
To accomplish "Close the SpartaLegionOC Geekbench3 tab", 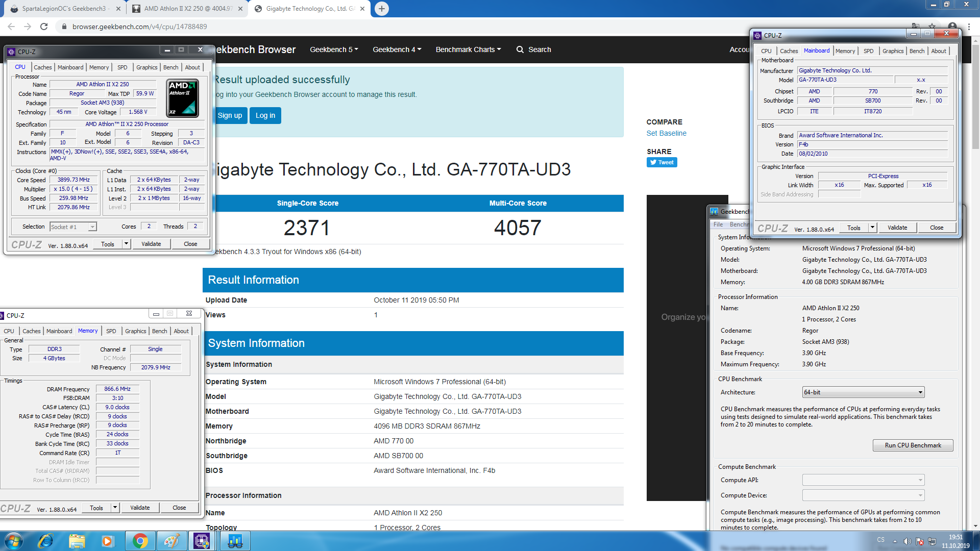I will click(x=118, y=9).
